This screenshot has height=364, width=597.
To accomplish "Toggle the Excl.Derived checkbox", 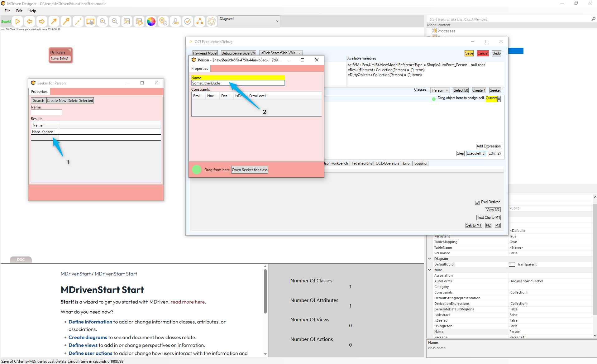I will coord(477,203).
